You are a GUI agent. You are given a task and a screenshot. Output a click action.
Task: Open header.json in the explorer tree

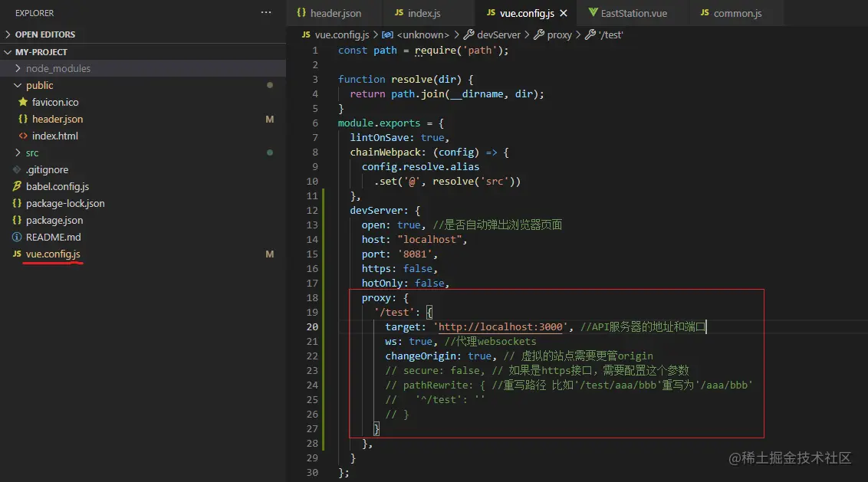(57, 119)
